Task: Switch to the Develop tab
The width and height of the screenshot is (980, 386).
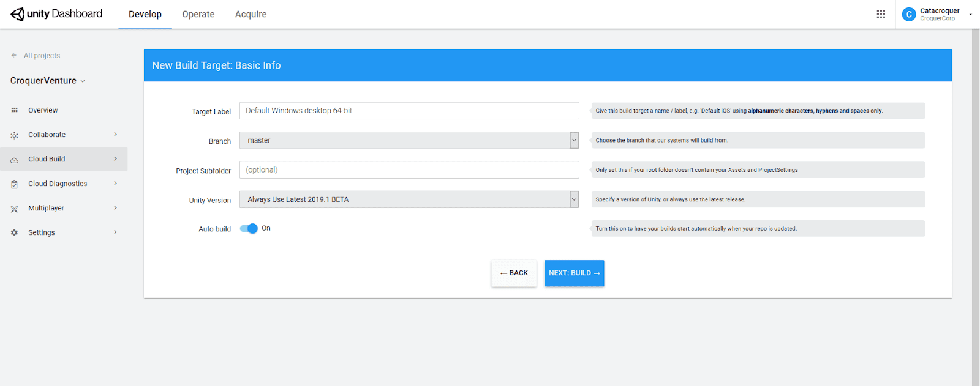Action: pyautogui.click(x=145, y=14)
